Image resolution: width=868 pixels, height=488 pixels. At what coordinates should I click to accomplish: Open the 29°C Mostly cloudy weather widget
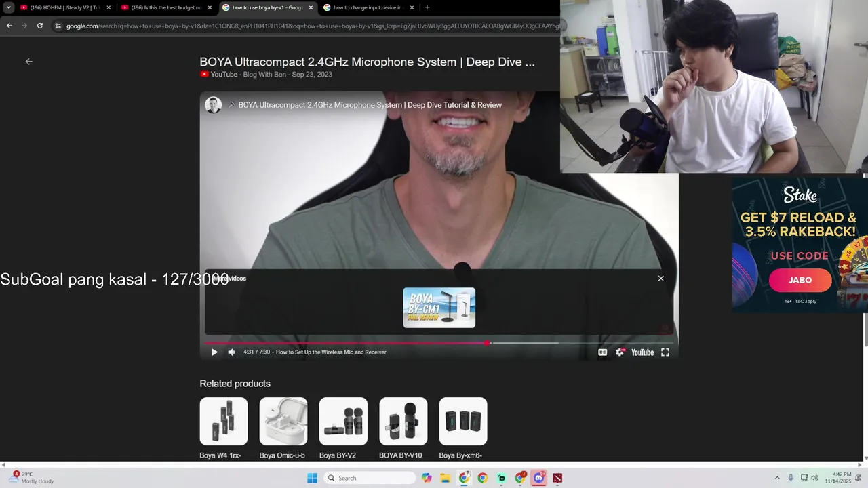[x=33, y=478]
